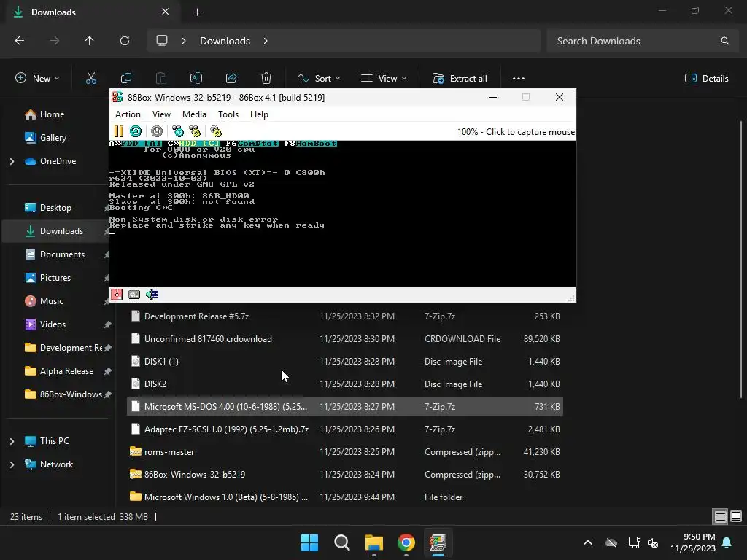Click the Delete trash icon in Explorer
Screen dimensions: 747x560
pyautogui.click(x=266, y=79)
